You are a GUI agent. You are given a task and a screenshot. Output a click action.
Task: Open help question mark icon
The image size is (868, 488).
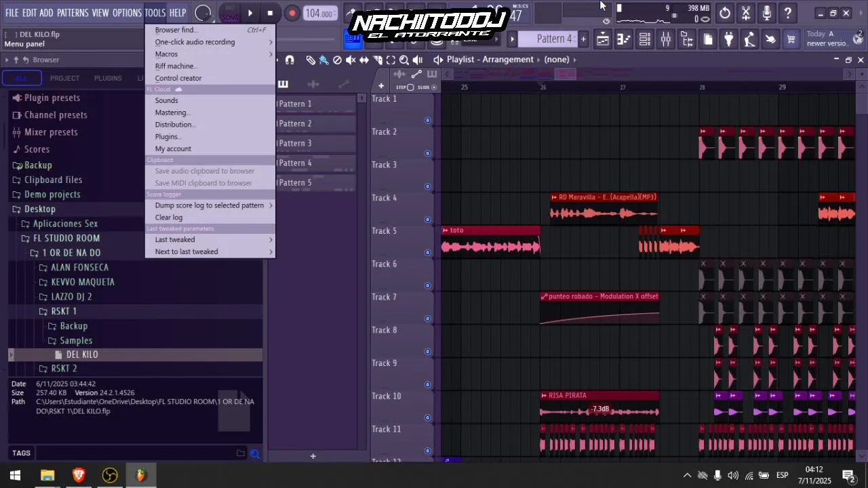click(x=788, y=13)
